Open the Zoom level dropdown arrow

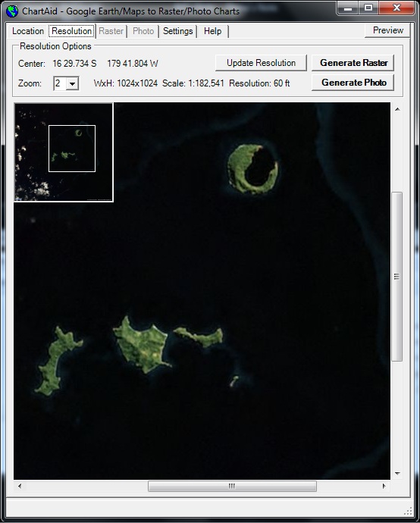[72, 83]
